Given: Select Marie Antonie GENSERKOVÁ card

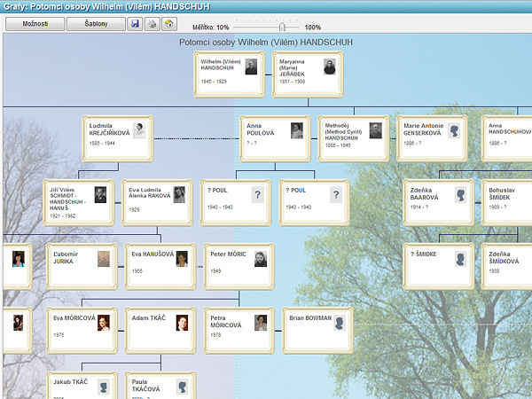Looking at the screenshot, I should coord(432,138).
